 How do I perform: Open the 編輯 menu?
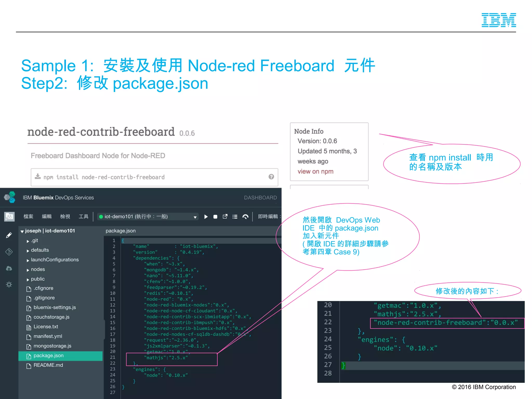tap(47, 217)
